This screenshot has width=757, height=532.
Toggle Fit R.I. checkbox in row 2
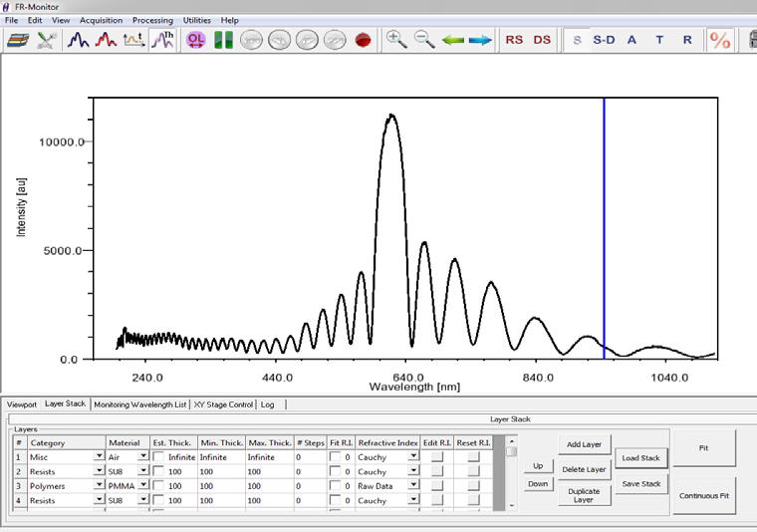(x=335, y=471)
